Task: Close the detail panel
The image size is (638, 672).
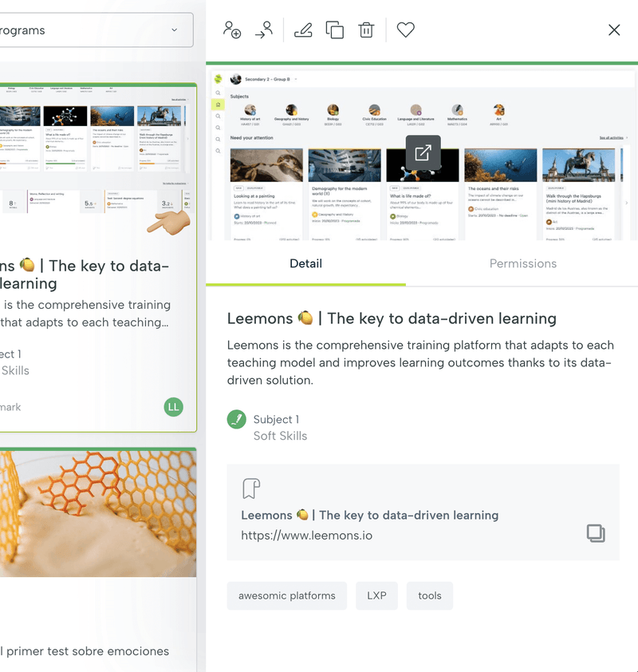Action: (614, 30)
